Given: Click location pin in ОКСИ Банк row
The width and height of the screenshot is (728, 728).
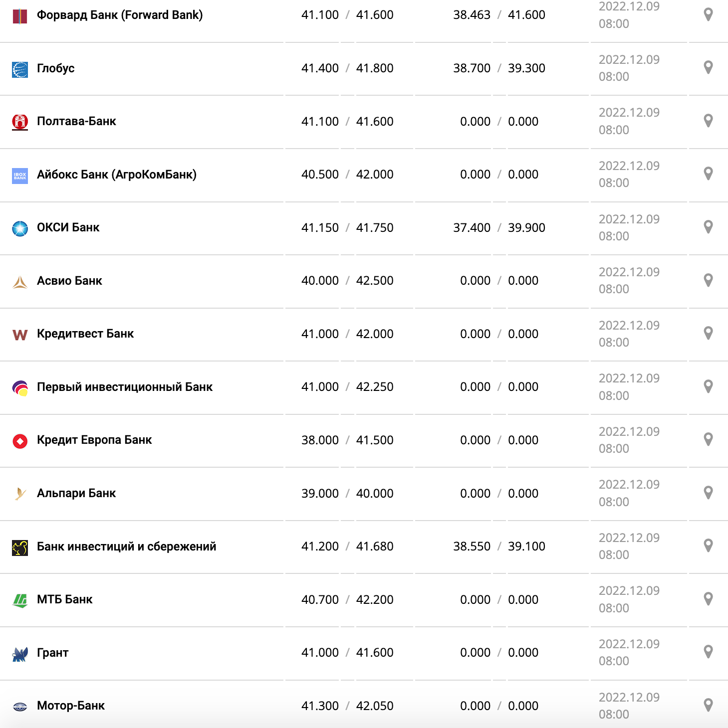Looking at the screenshot, I should (x=708, y=227).
